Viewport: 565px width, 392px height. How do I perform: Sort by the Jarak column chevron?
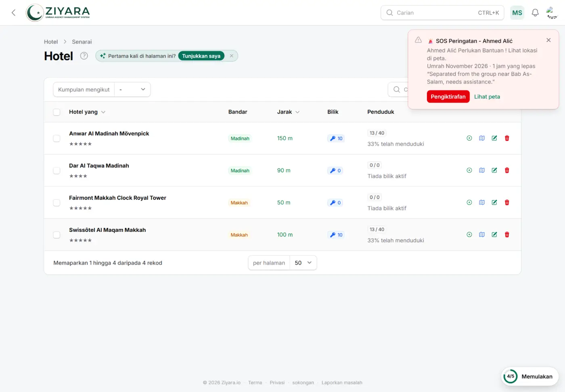pyautogui.click(x=297, y=112)
